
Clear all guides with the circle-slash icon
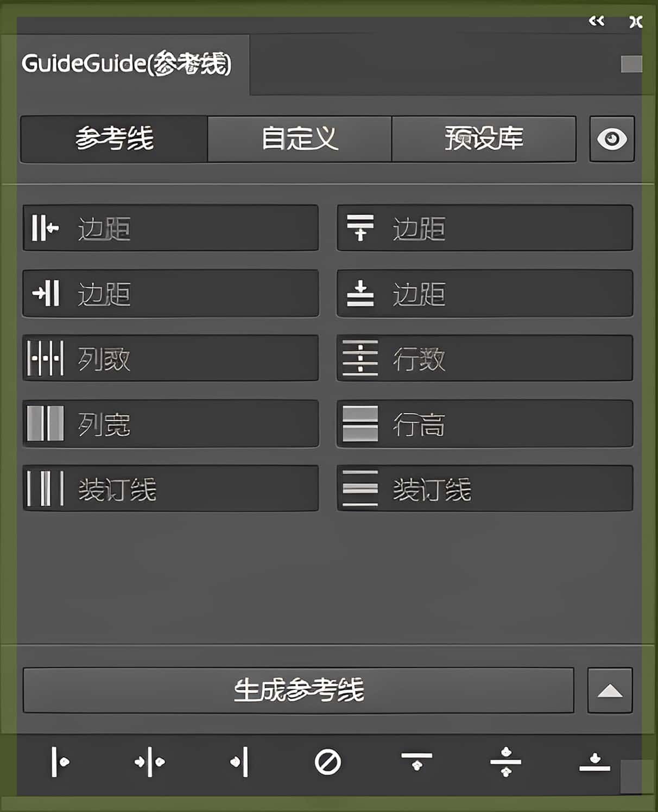[x=328, y=762]
